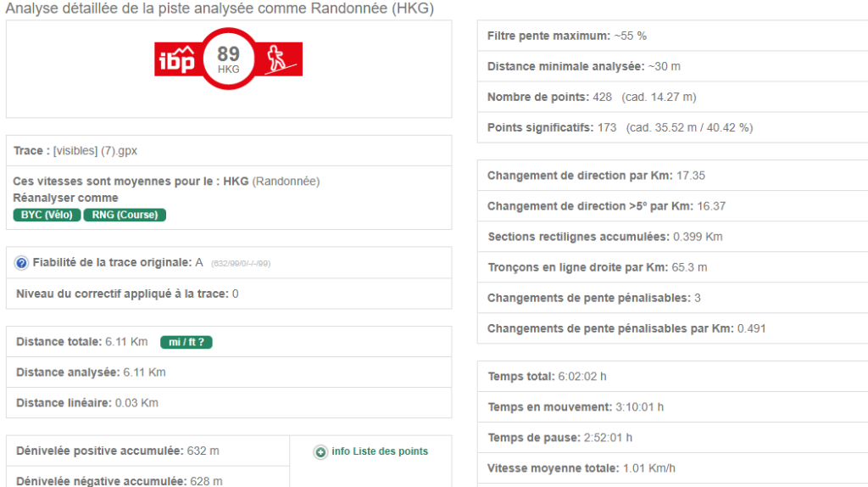The image size is (868, 487).
Task: Select the Dénivelée positive accumulée 632 m row
Action: click(117, 451)
